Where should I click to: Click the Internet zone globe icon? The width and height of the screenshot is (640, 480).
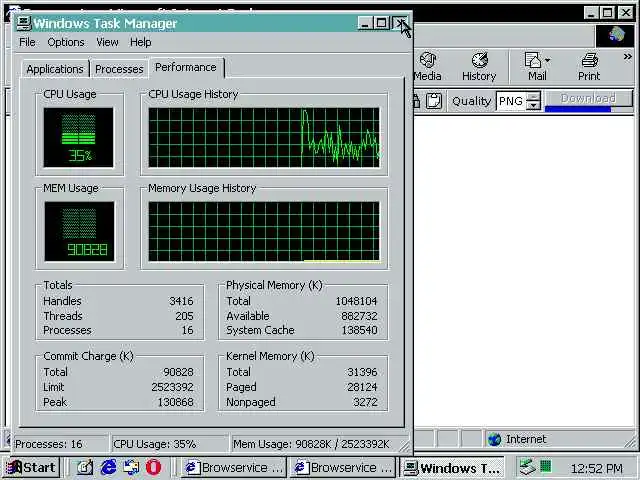(494, 439)
